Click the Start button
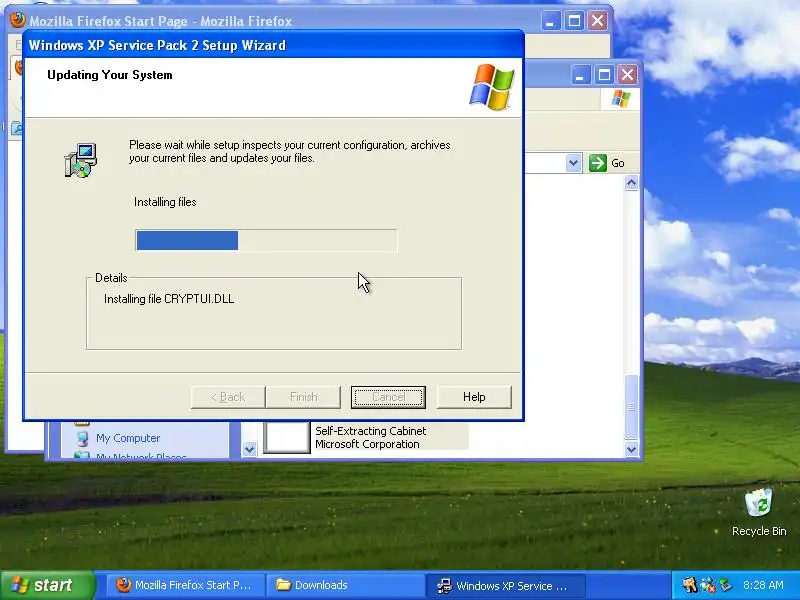This screenshot has width=800, height=600. click(48, 585)
